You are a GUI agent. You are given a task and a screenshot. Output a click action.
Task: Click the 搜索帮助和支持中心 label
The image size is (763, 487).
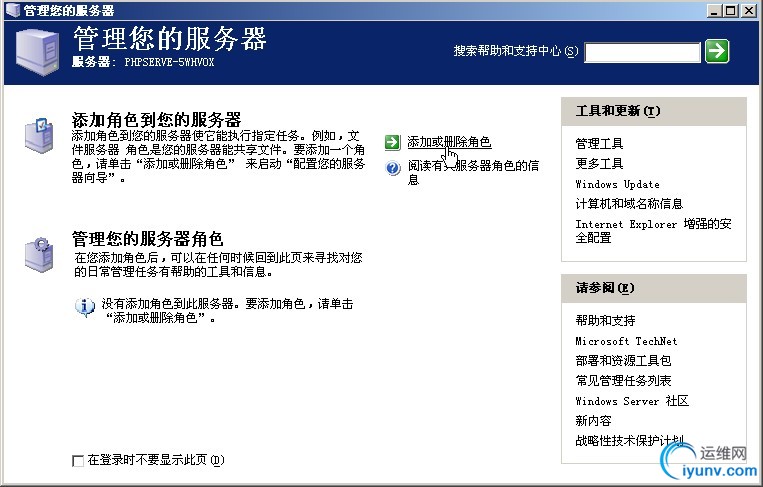(516, 51)
